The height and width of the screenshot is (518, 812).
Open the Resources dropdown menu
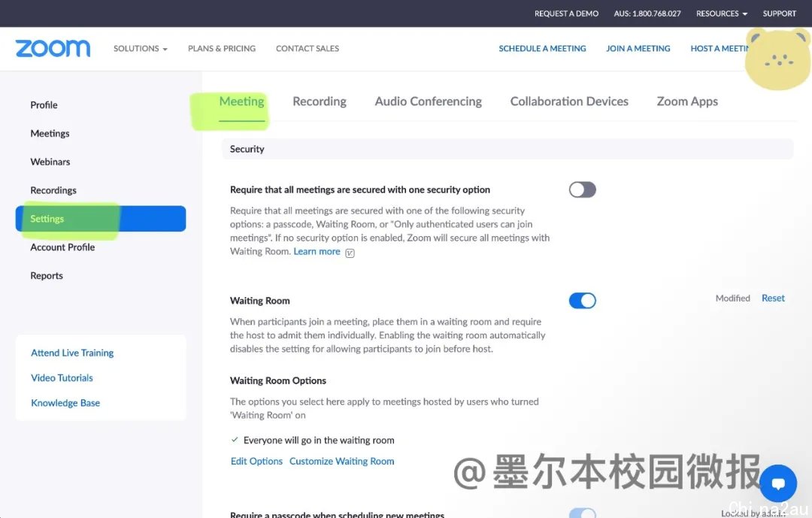click(721, 14)
